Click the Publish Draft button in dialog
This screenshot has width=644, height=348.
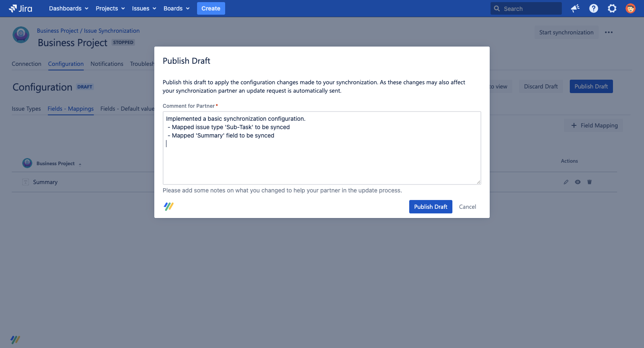coord(431,206)
